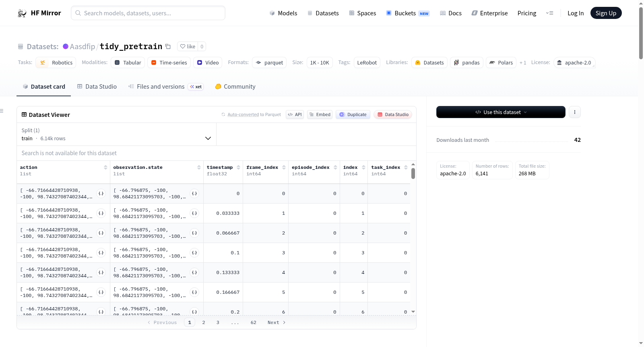Filter by Video modality
644x347 pixels.
pyautogui.click(x=208, y=62)
